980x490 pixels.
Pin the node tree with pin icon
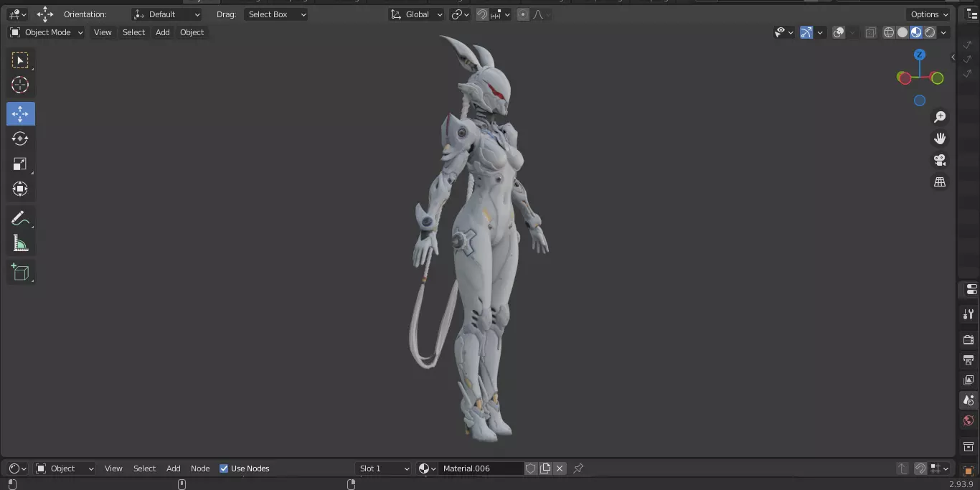pyautogui.click(x=578, y=468)
